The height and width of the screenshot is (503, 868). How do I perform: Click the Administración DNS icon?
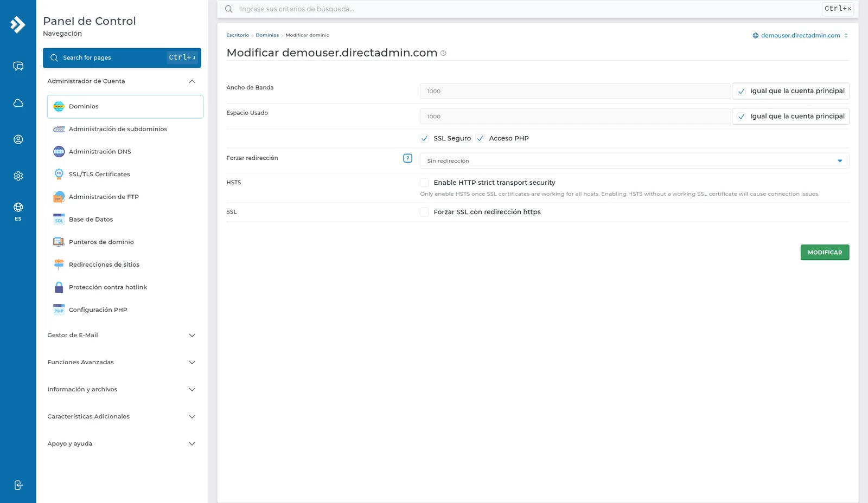pyautogui.click(x=59, y=152)
